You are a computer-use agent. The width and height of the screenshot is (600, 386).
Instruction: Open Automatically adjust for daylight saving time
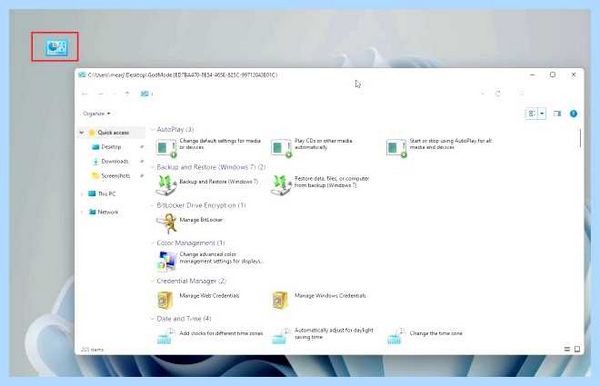tap(322, 336)
